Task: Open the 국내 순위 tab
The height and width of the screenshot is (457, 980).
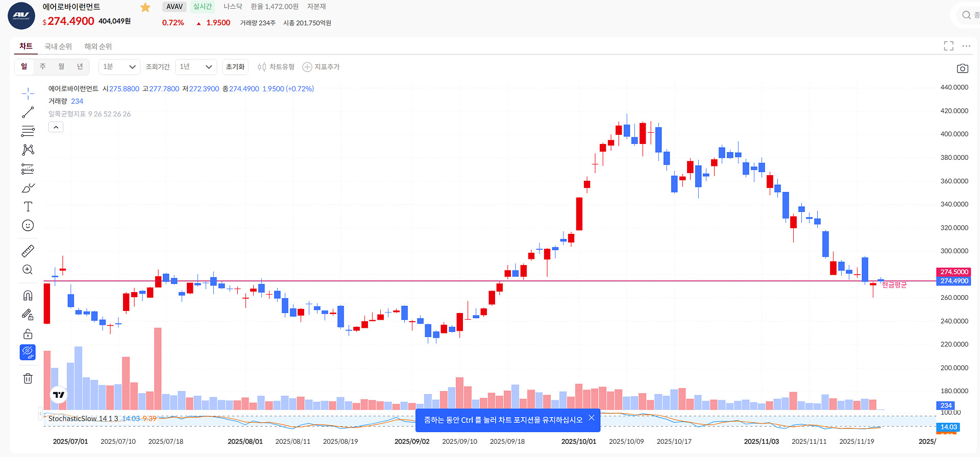Action: click(58, 46)
